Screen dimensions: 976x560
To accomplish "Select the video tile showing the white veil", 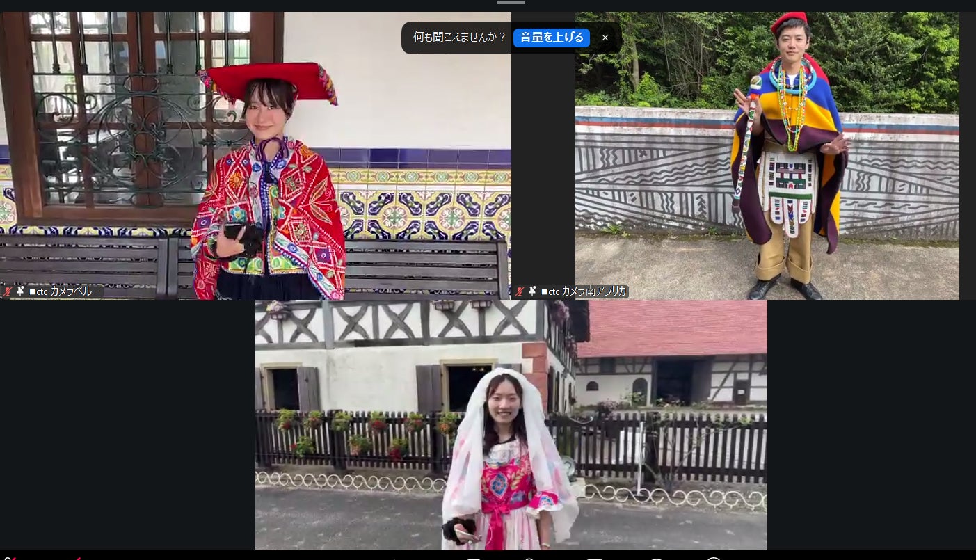I will click(511, 425).
